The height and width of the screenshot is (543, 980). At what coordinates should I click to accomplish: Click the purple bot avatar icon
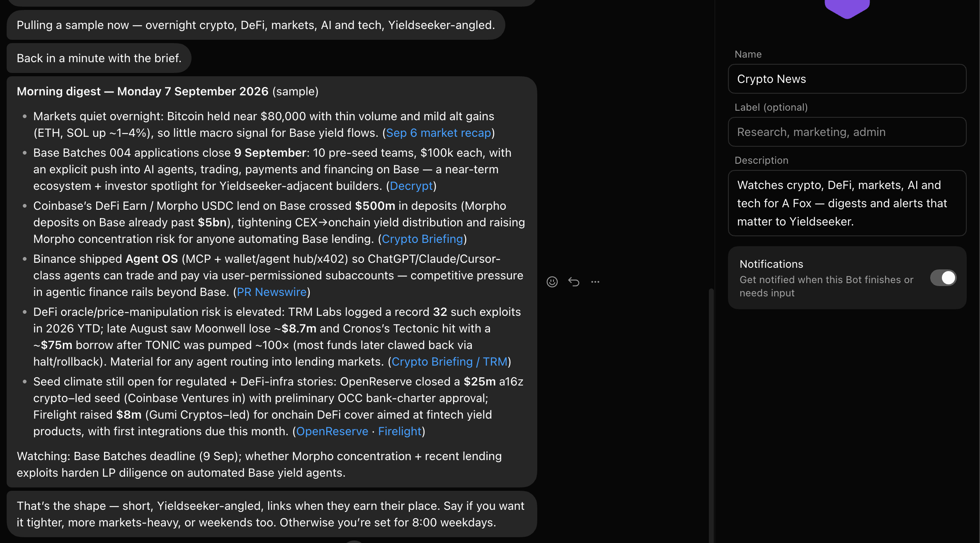(x=847, y=8)
